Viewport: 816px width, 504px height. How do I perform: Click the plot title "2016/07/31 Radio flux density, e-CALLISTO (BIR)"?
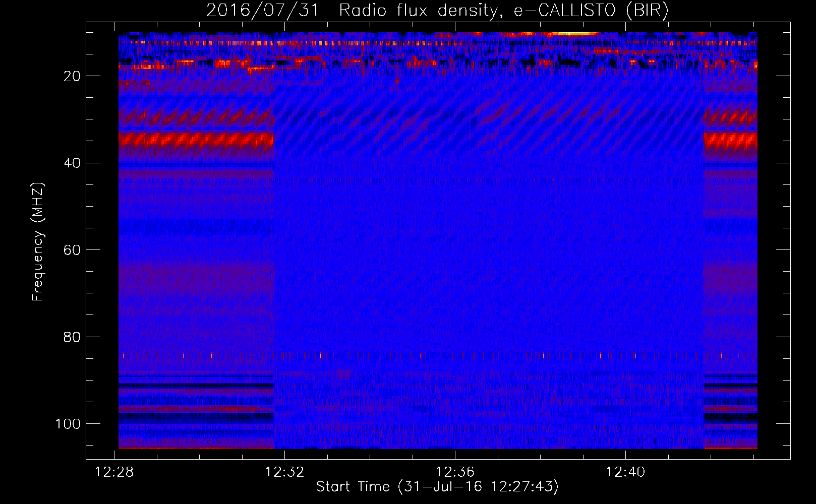pos(437,11)
